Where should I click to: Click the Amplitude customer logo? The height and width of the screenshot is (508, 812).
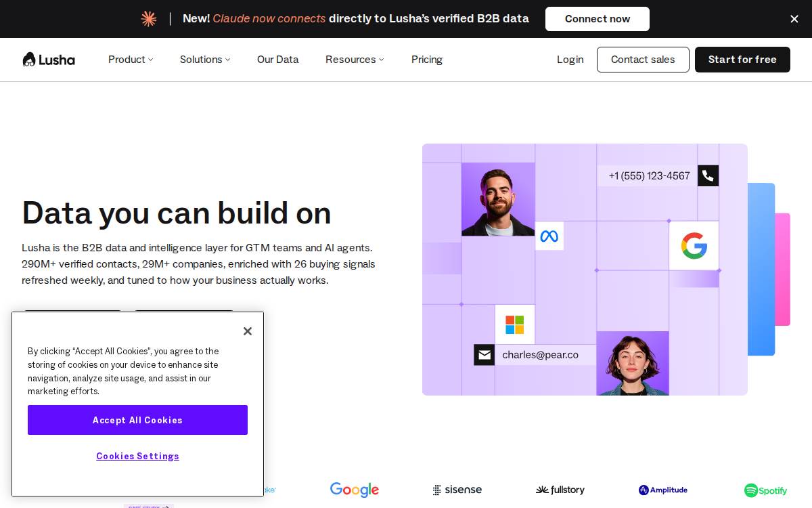click(x=663, y=490)
